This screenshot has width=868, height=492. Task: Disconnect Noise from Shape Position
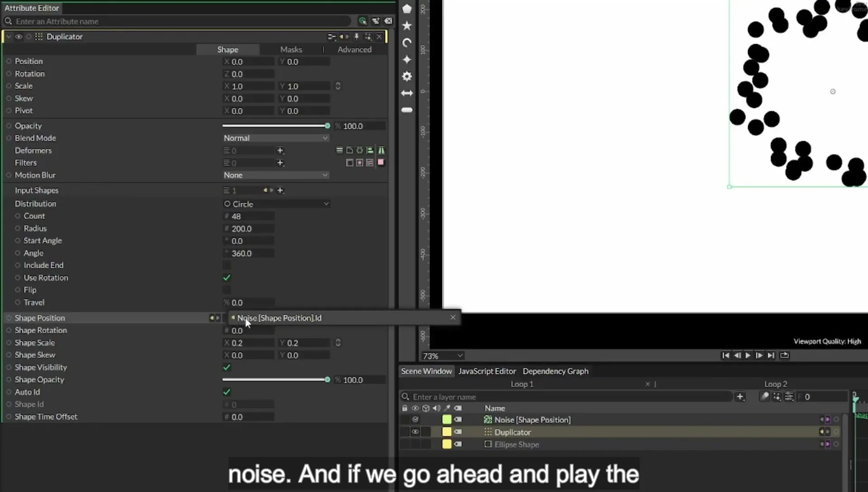coord(453,317)
